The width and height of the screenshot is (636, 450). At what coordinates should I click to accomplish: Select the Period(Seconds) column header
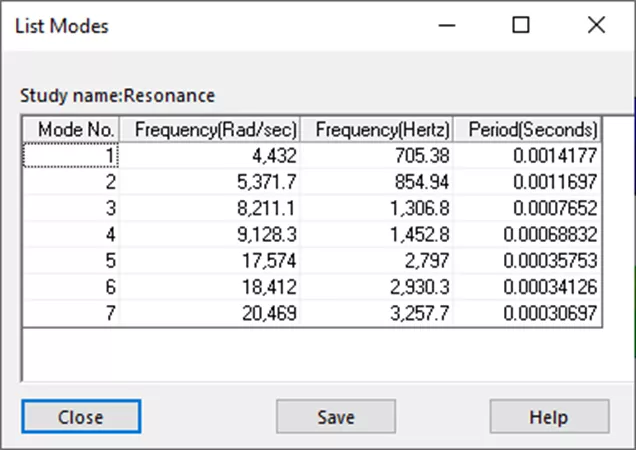[x=526, y=129]
